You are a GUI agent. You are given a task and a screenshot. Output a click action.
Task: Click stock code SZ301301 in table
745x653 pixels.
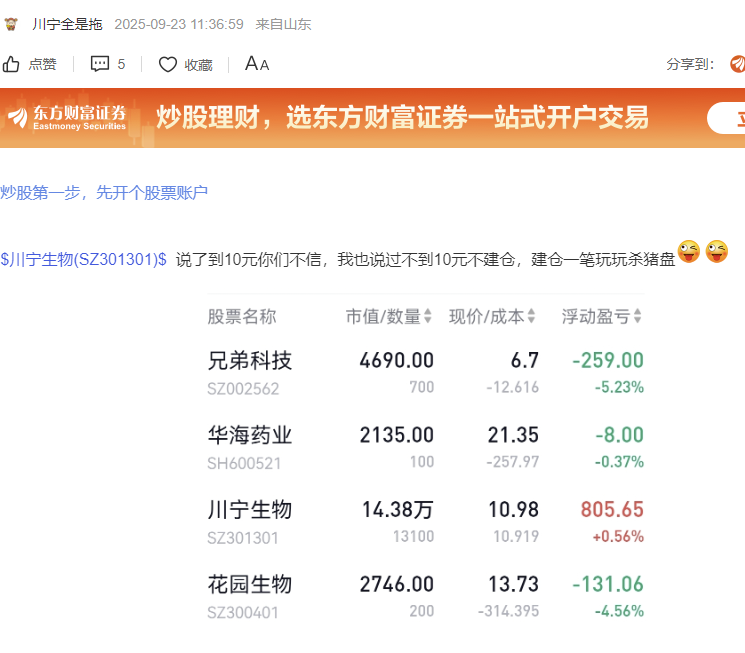[x=243, y=538]
